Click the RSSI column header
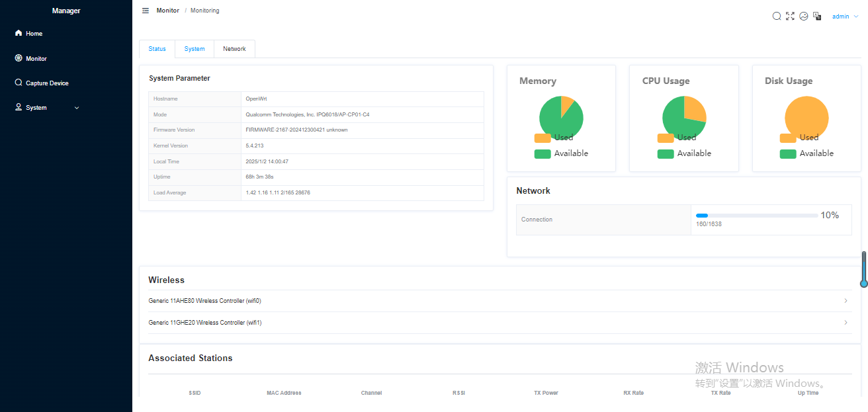Screen dimensions: 868x412 (x=458, y=393)
